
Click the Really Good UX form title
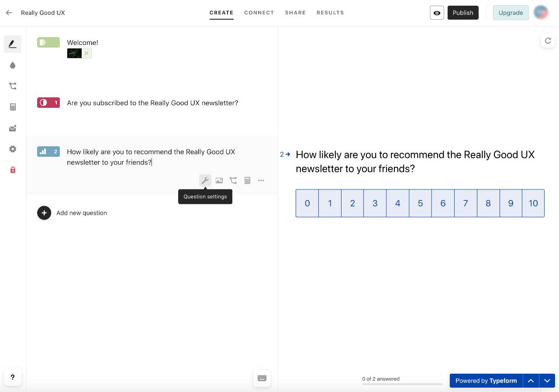point(43,13)
